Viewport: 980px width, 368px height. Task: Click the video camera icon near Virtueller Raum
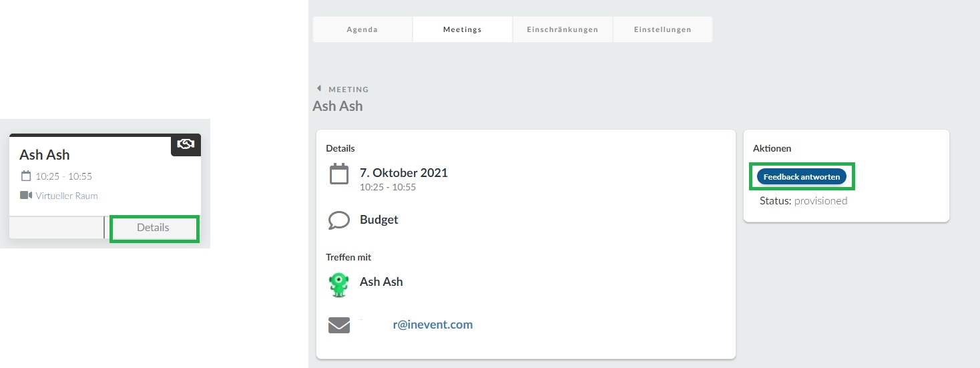tap(26, 196)
